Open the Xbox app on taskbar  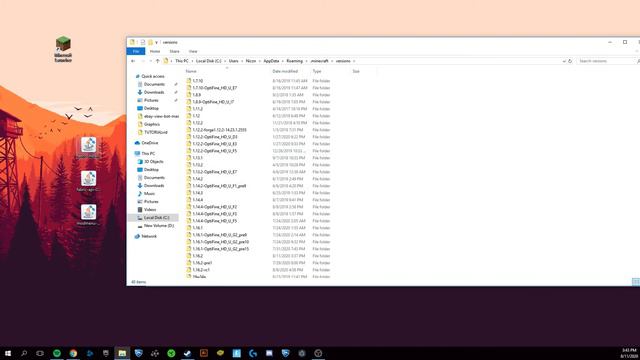click(x=171, y=353)
